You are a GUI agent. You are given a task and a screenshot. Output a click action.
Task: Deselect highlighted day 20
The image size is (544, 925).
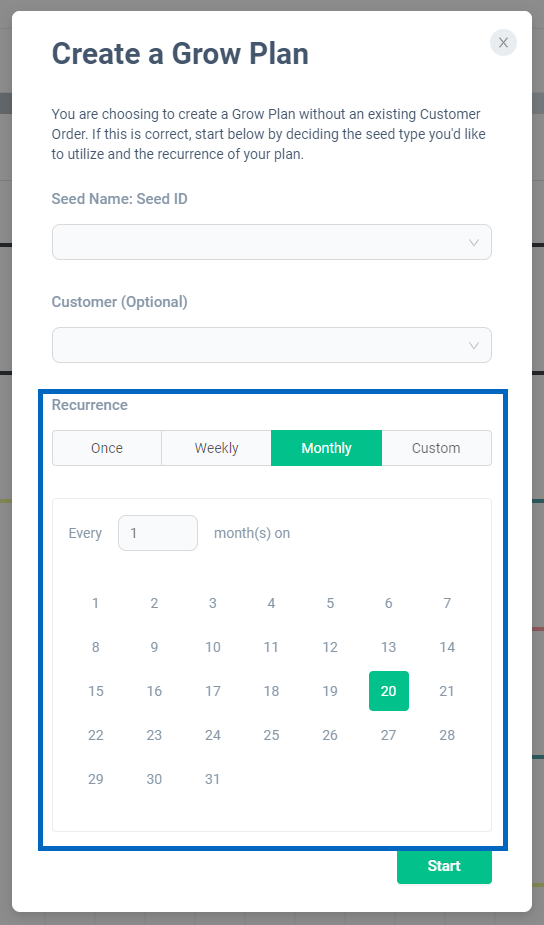point(389,691)
